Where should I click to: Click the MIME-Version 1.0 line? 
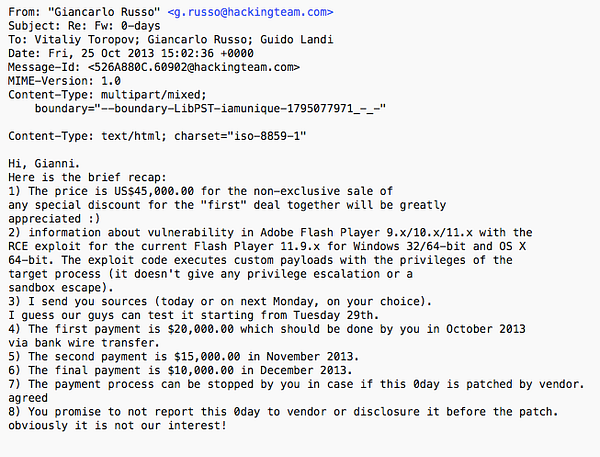[64, 81]
